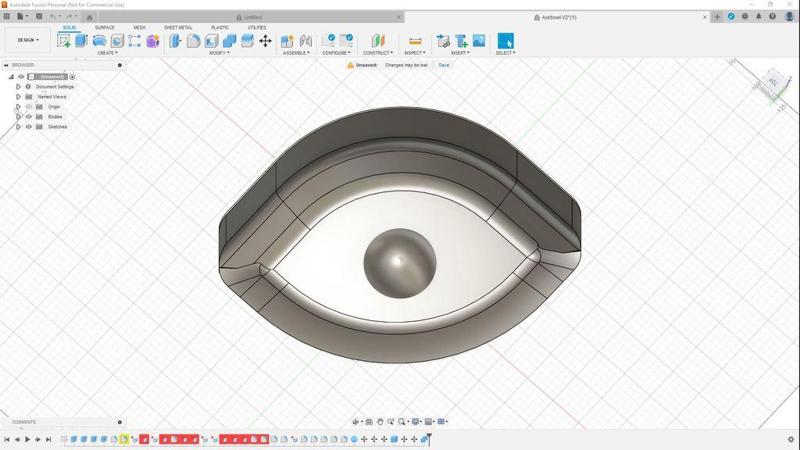This screenshot has width=800, height=450.
Task: Select the Insert Canvas image tool
Action: (479, 41)
